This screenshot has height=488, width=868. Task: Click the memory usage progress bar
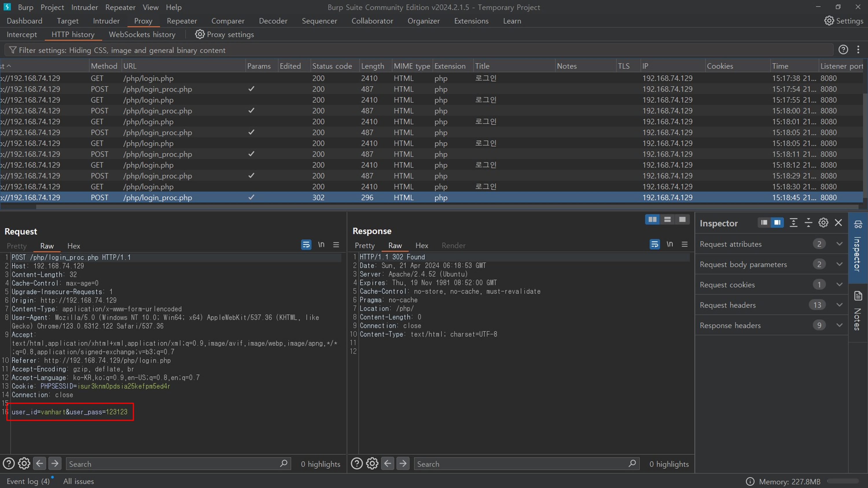(843, 481)
